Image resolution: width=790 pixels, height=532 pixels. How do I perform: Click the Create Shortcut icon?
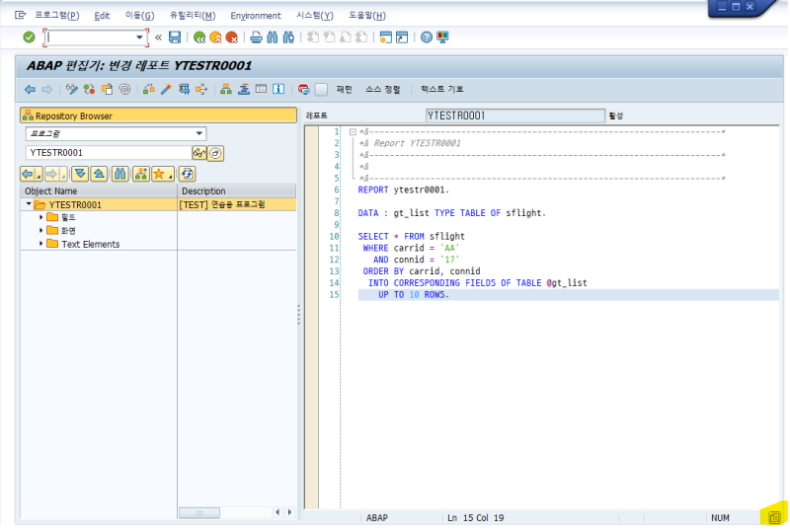point(402,38)
